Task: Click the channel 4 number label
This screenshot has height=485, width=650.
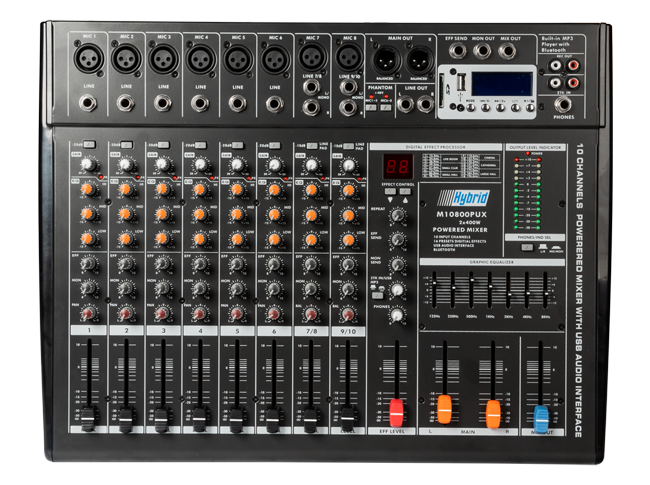Action: [x=199, y=330]
